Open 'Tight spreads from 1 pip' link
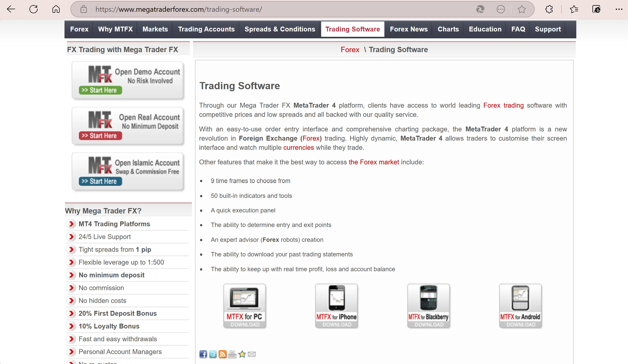The width and height of the screenshot is (628, 364). [115, 249]
